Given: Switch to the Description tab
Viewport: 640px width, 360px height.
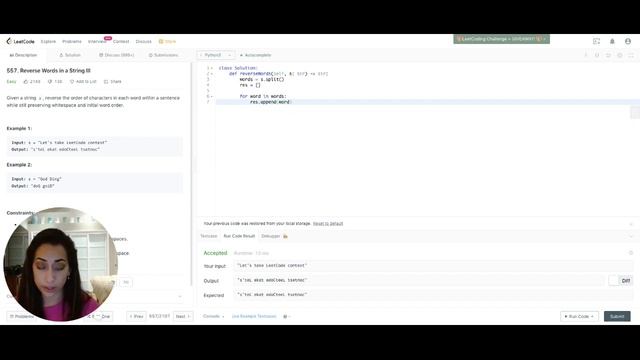Looking at the screenshot, I should click(x=23, y=55).
